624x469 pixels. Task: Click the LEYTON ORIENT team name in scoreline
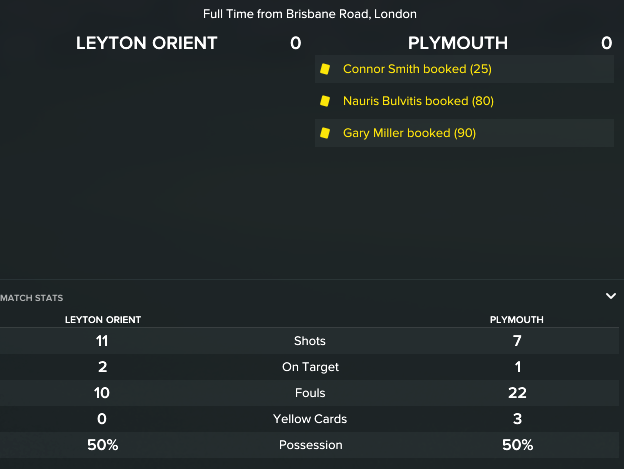[147, 43]
